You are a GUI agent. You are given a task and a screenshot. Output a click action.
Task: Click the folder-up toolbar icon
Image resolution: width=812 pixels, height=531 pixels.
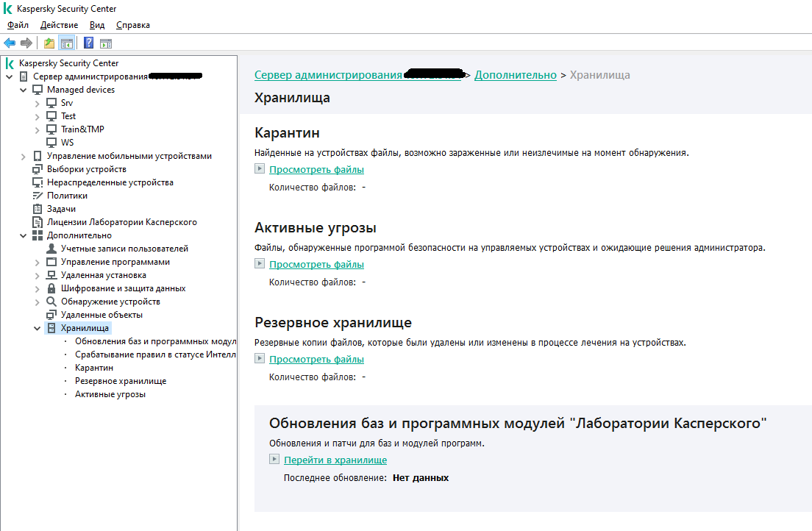coord(49,43)
